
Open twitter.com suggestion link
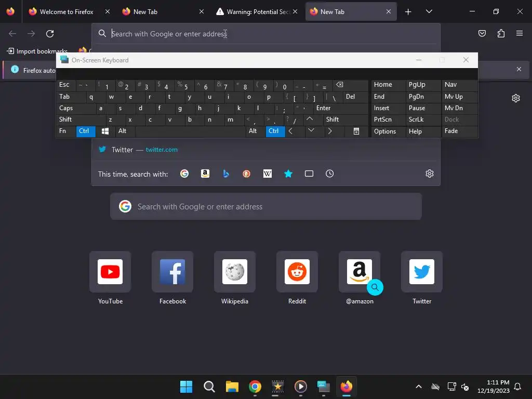click(x=162, y=150)
